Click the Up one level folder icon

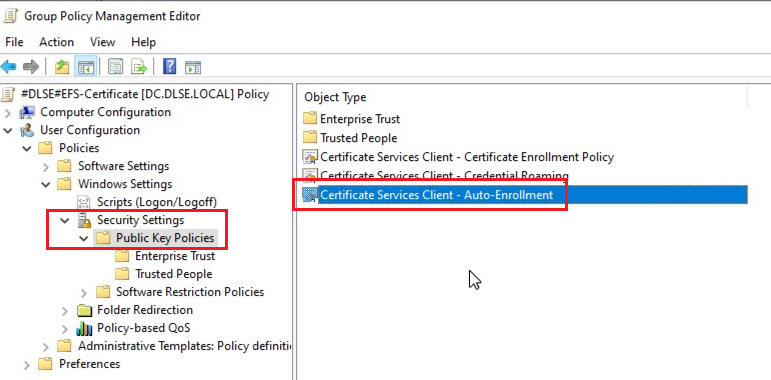(x=62, y=66)
